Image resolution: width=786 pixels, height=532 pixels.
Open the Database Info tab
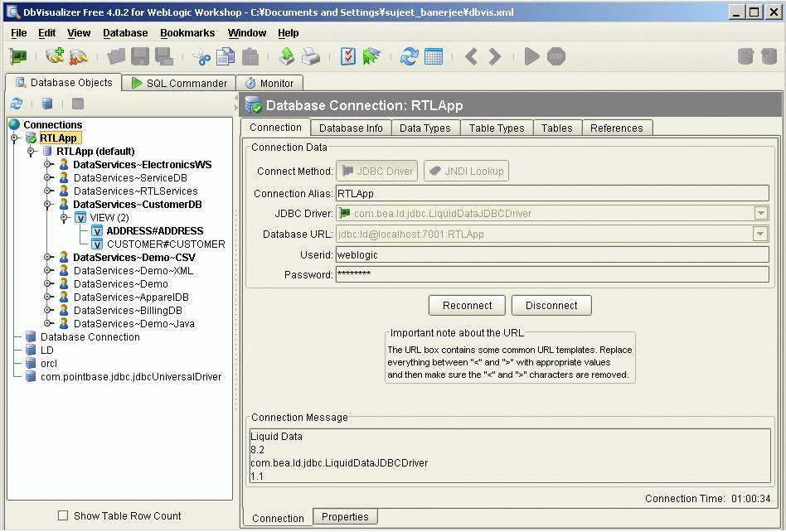point(351,128)
